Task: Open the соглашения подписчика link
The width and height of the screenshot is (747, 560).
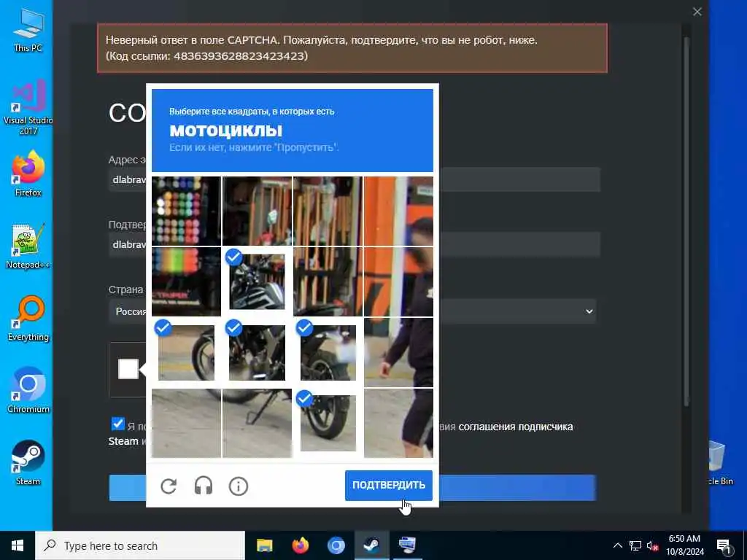Action: click(x=516, y=427)
